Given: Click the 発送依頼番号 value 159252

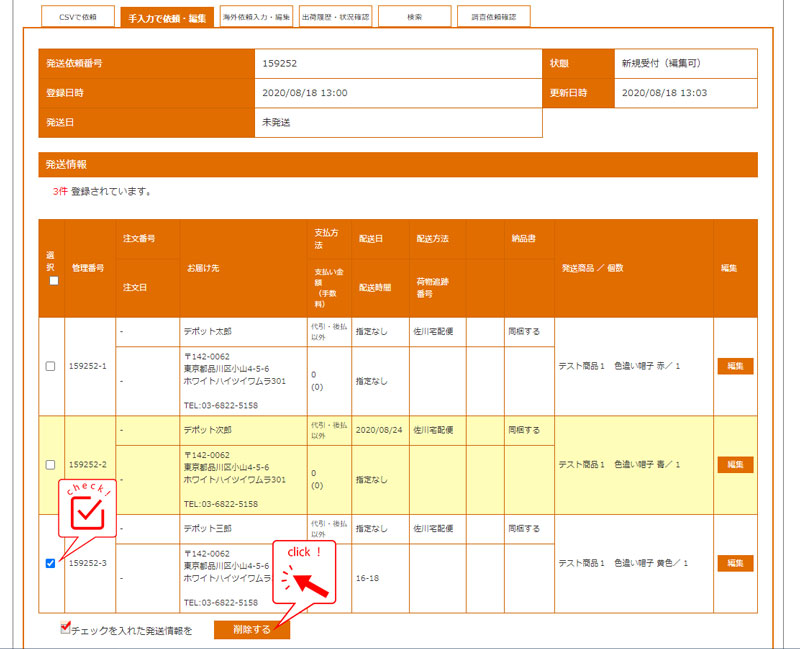Looking at the screenshot, I should click(x=278, y=63).
